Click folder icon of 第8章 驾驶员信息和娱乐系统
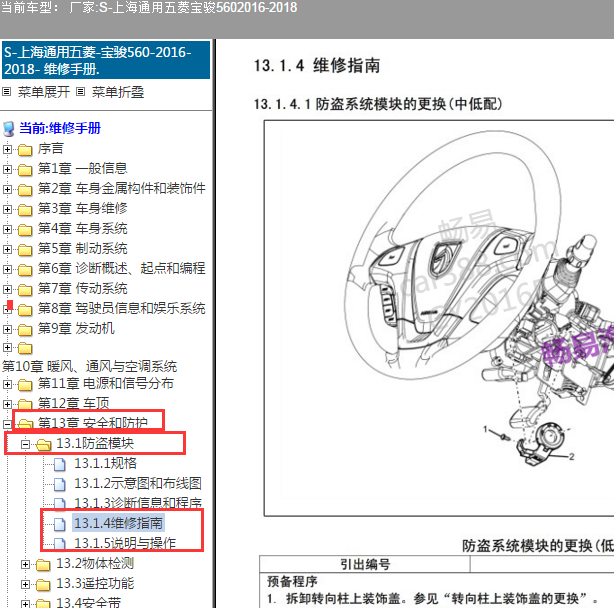614x608 pixels. click(25, 309)
